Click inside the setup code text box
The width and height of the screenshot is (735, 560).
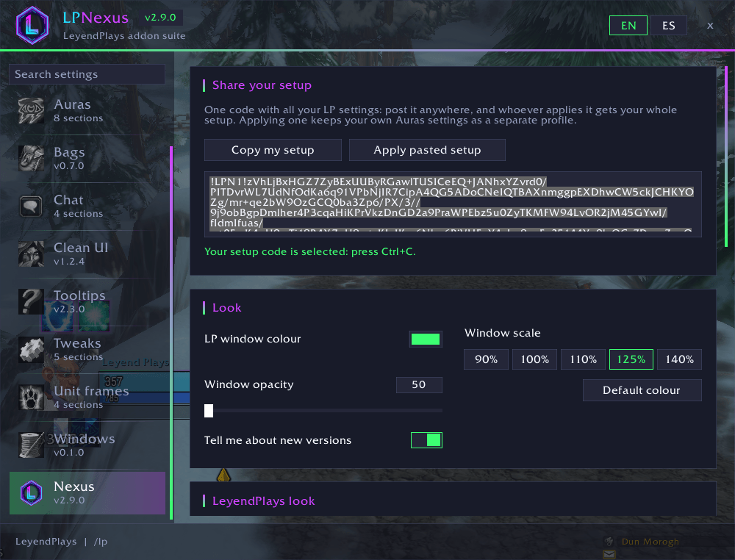click(x=453, y=204)
